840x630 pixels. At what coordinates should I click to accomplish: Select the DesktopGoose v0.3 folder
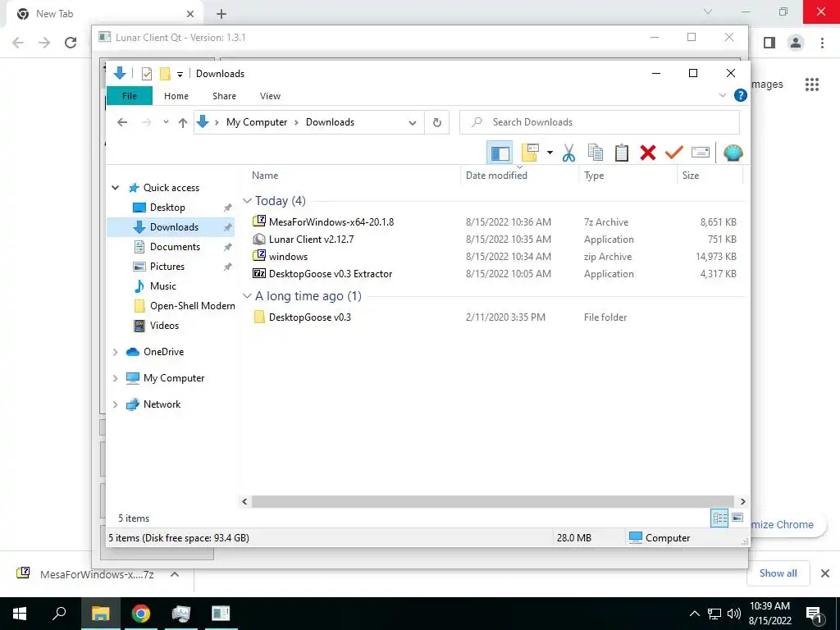point(309,317)
